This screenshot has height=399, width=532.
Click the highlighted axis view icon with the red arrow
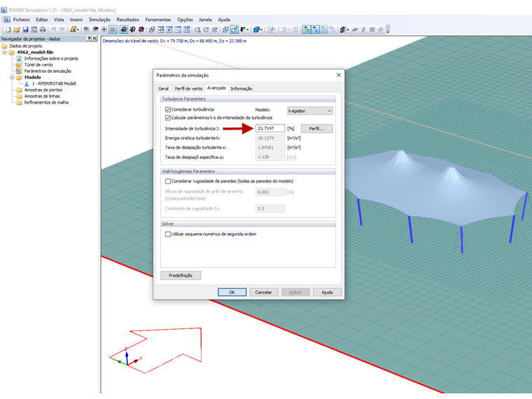click(124, 30)
